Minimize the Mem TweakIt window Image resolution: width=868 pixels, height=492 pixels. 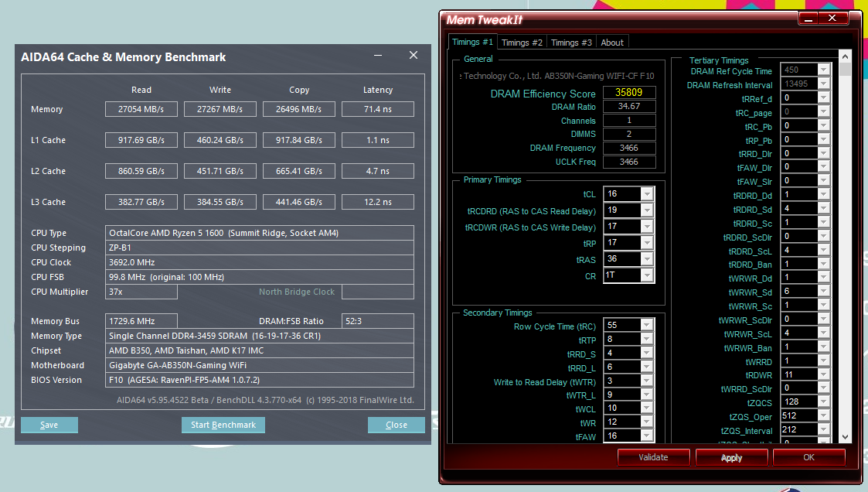coord(808,19)
